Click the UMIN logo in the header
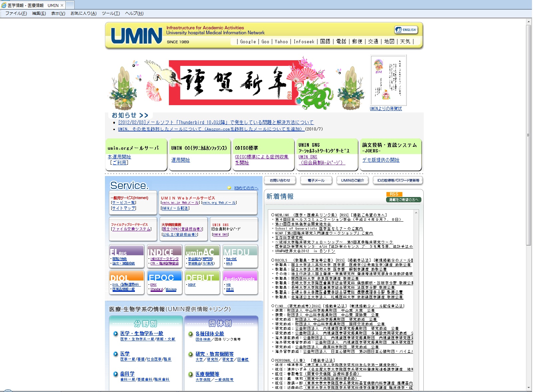Image resolution: width=533 pixels, height=392 pixels. coord(136,36)
